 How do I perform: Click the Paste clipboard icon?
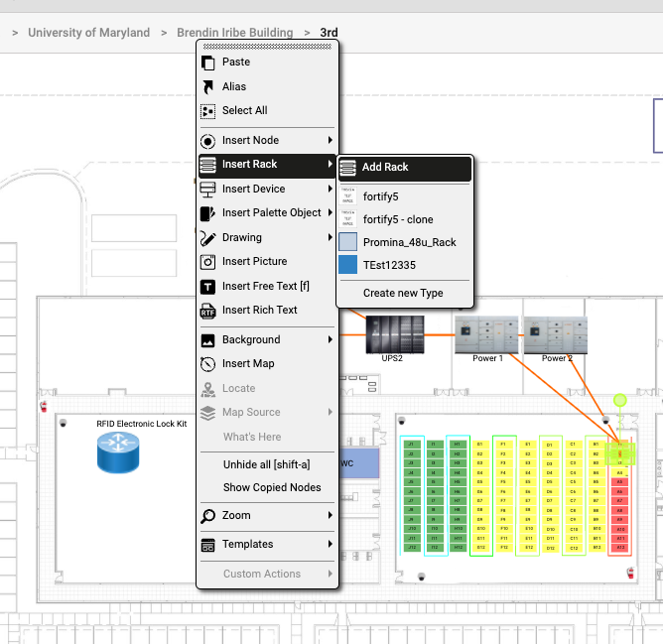[207, 62]
